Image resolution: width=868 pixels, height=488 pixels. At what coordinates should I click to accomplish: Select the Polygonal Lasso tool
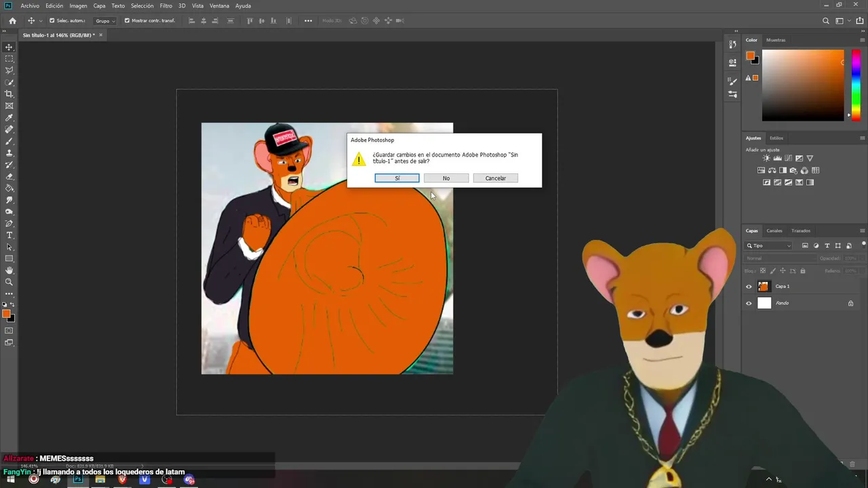(x=9, y=70)
